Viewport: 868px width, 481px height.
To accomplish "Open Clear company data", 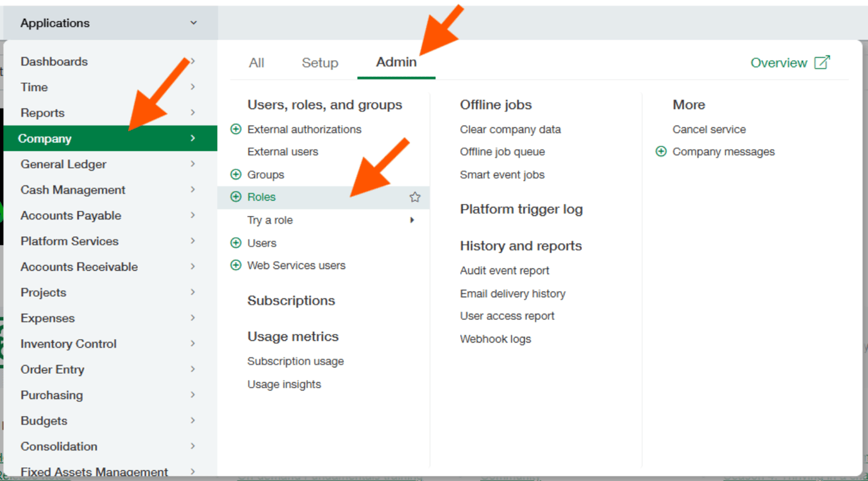I will click(x=510, y=129).
